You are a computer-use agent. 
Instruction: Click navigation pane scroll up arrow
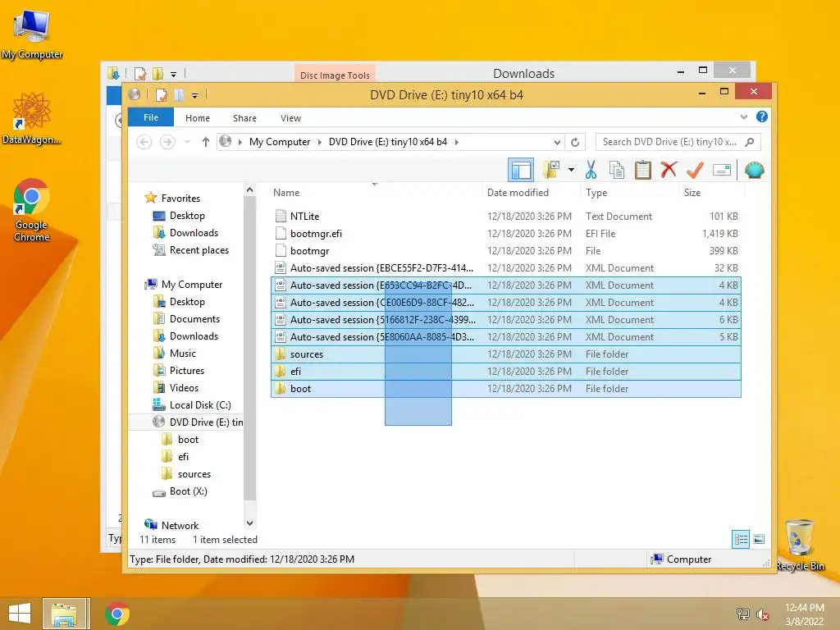click(249, 189)
